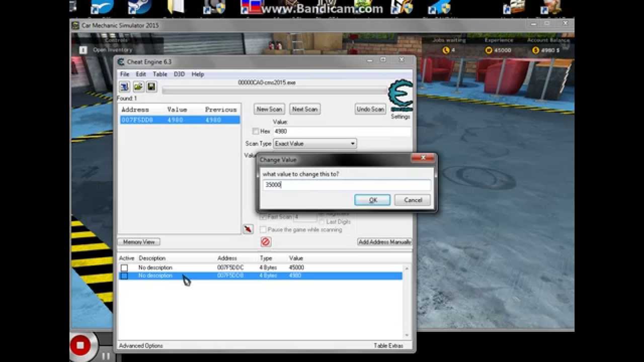The width and height of the screenshot is (644, 362).
Task: Click value 45000 in address table
Action: (296, 268)
